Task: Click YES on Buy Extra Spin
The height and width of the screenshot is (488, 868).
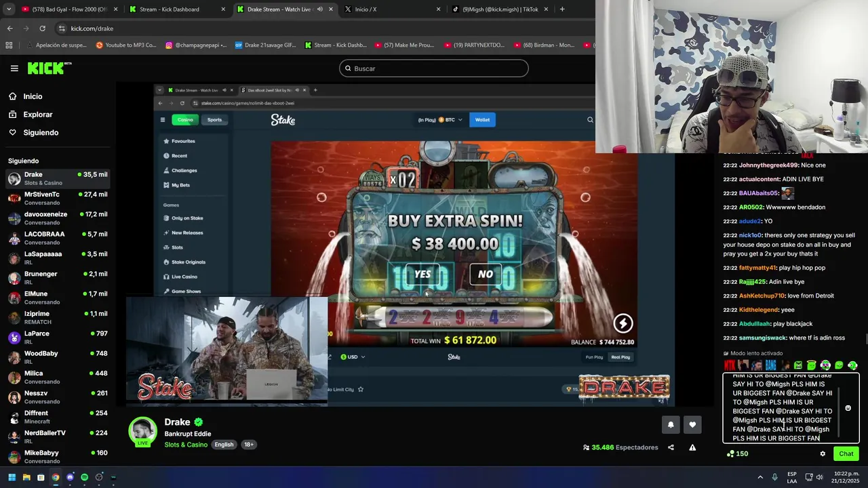Action: coord(422,274)
